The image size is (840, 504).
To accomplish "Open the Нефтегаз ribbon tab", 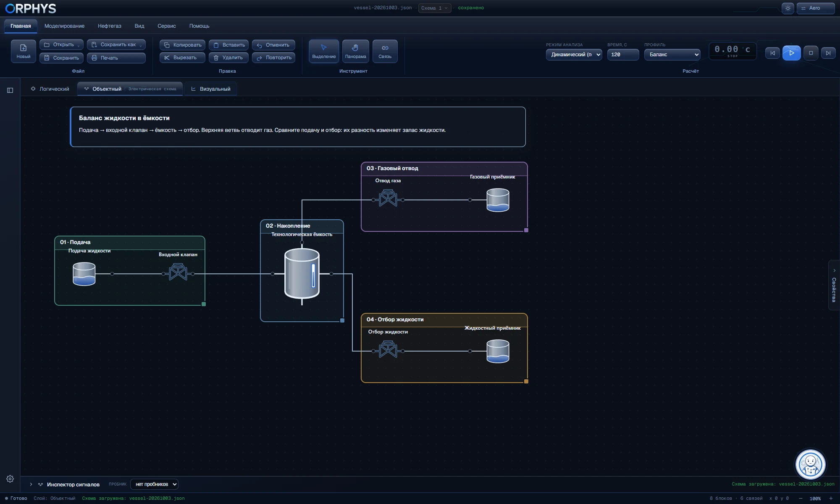I will 109,26.
